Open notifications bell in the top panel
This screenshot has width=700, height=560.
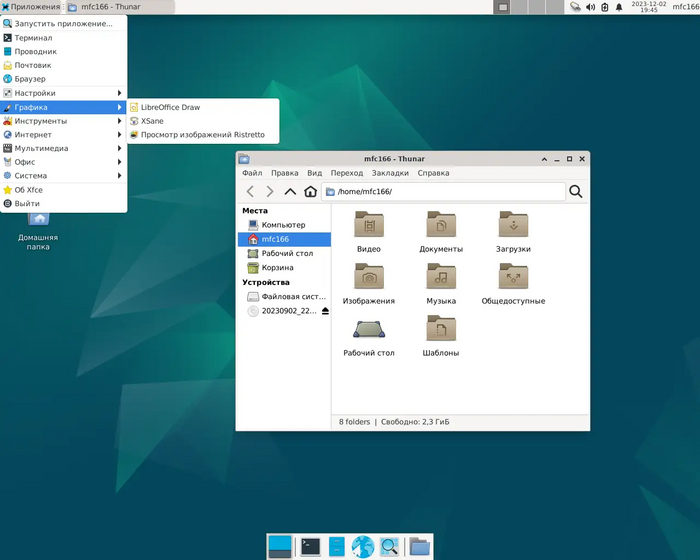[619, 7]
